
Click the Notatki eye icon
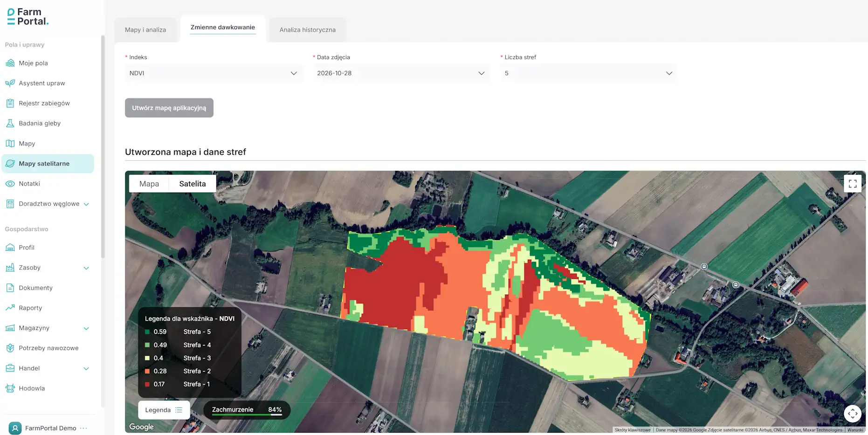(x=10, y=184)
